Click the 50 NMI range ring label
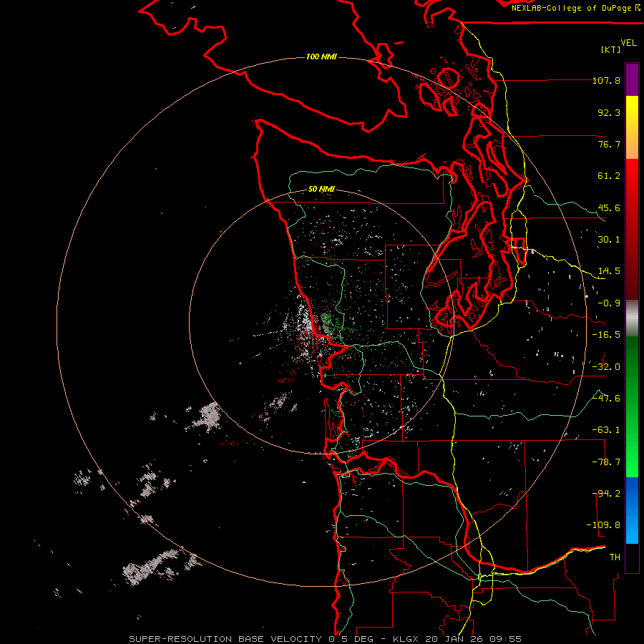 (321, 190)
